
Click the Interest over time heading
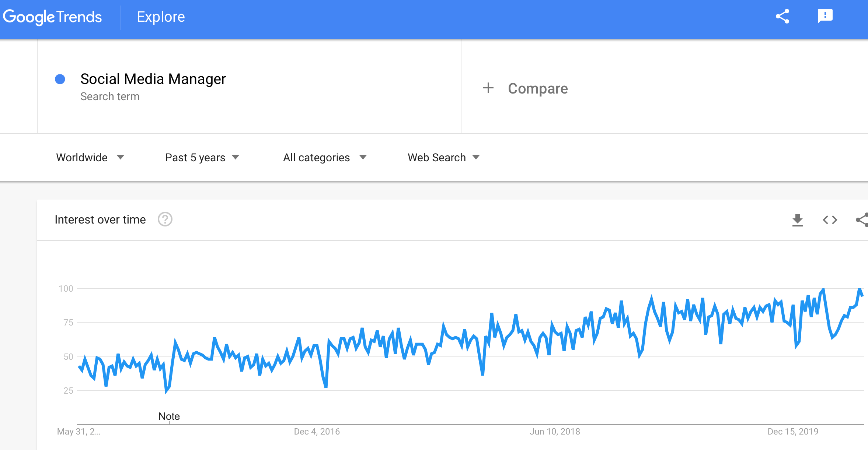point(100,219)
